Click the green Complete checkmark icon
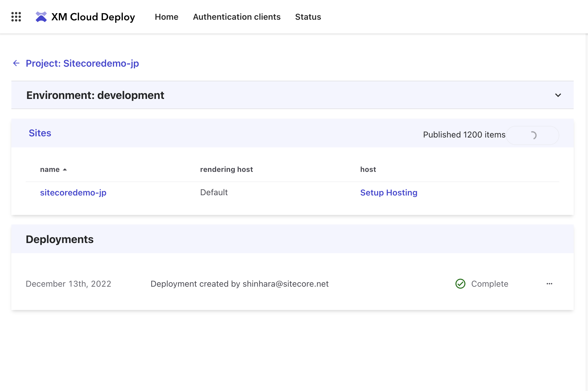588x391 pixels. (460, 284)
